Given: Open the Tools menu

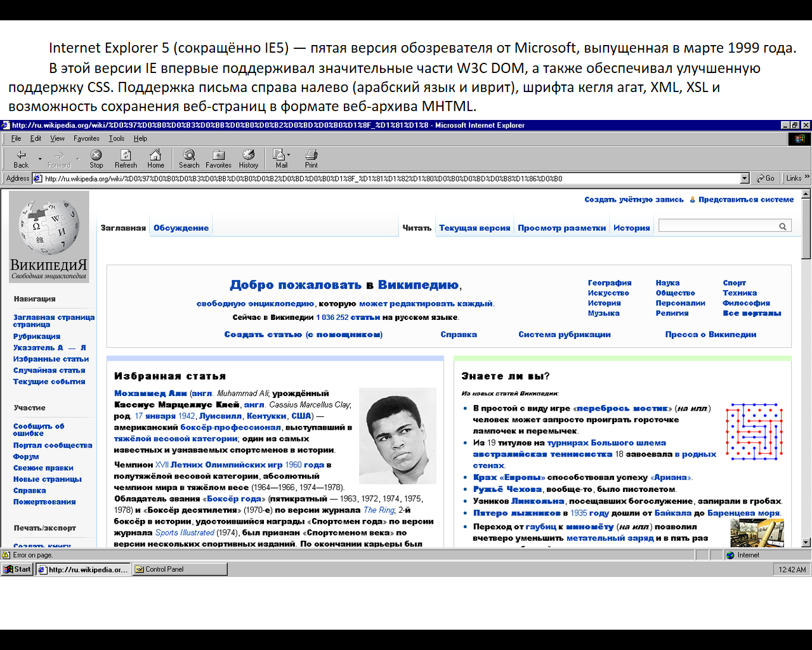Looking at the screenshot, I should [116, 138].
